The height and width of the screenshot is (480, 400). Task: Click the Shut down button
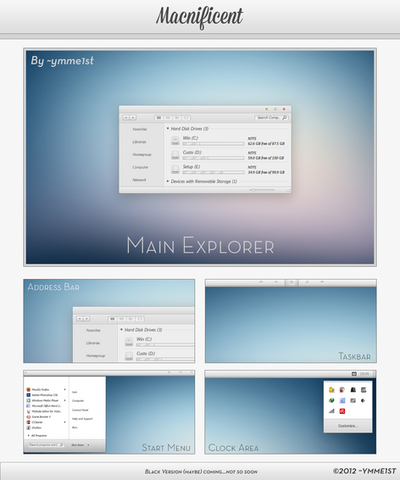(x=78, y=445)
